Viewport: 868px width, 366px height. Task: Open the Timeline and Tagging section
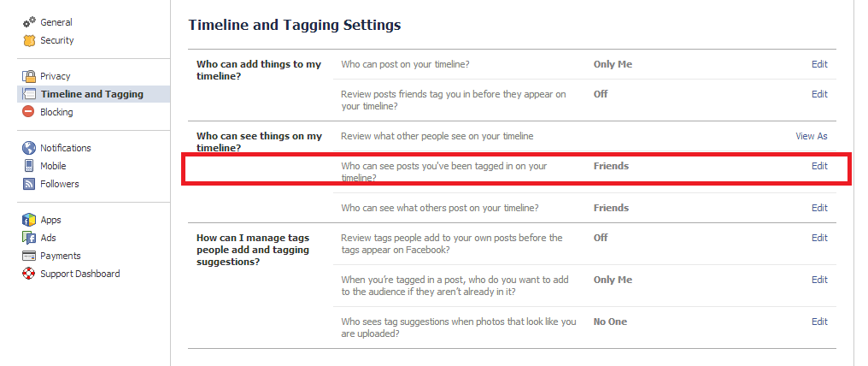click(x=94, y=94)
